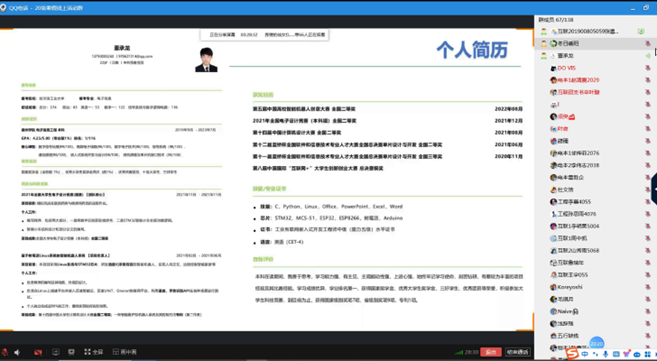
Task: Click the green signal strength indicator
Action: pyautogui.click(x=459, y=352)
